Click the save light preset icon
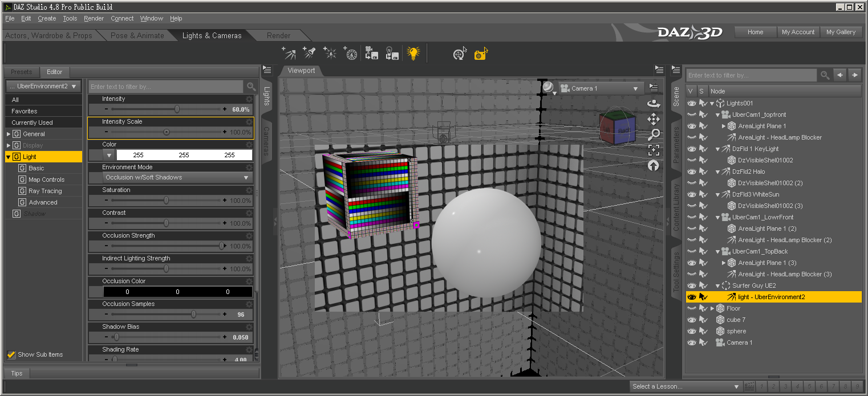This screenshot has width=868, height=396. [392, 53]
